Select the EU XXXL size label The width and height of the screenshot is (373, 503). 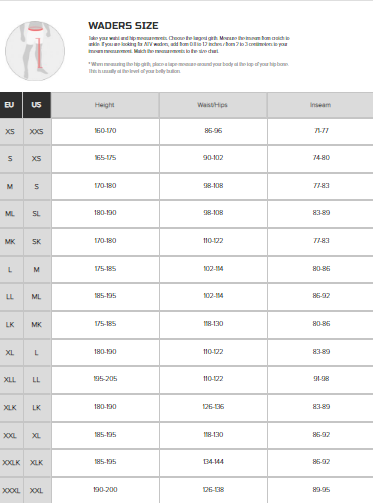pos(11,491)
